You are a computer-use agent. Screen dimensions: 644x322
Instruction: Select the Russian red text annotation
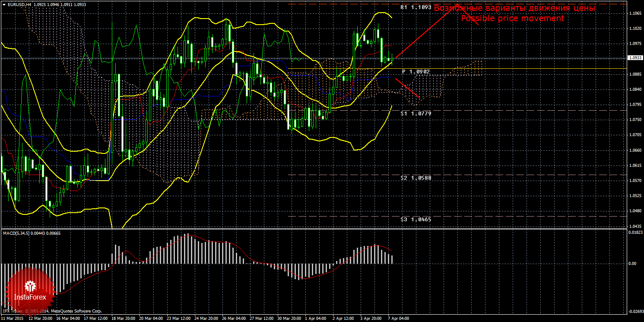(514, 8)
